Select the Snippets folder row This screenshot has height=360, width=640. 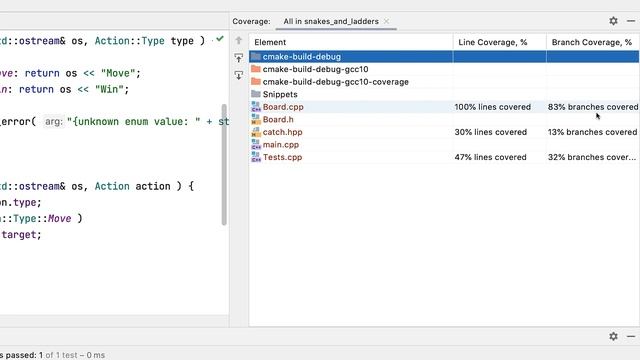coord(444,94)
